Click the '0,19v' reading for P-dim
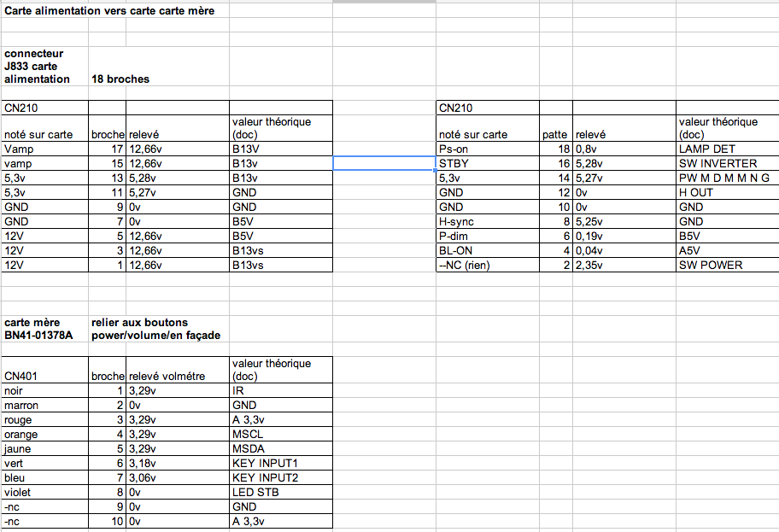 pyautogui.click(x=624, y=236)
